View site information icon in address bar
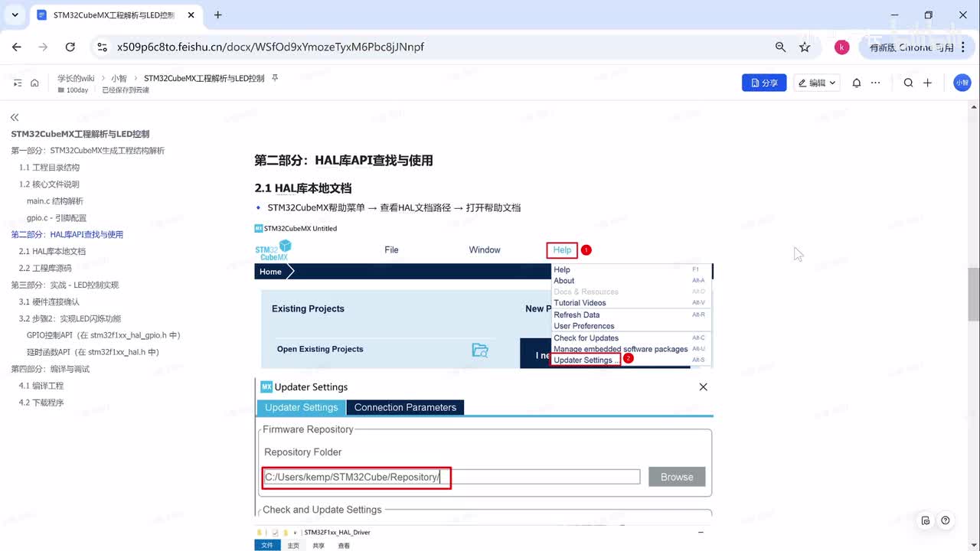980x551 pixels. [101, 47]
